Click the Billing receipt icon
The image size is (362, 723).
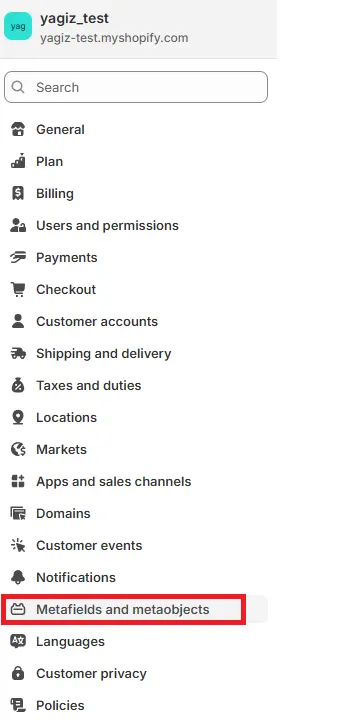[18, 194]
